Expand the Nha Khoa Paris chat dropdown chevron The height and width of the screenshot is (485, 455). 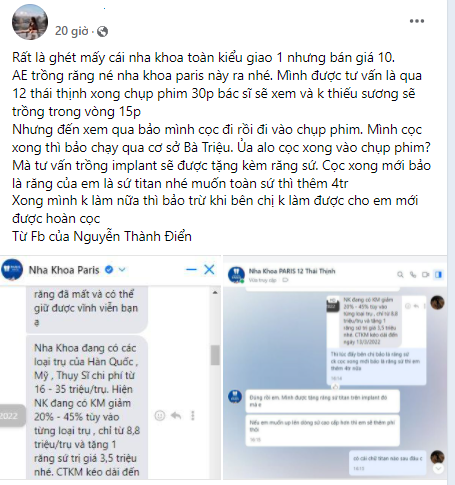coord(122,269)
